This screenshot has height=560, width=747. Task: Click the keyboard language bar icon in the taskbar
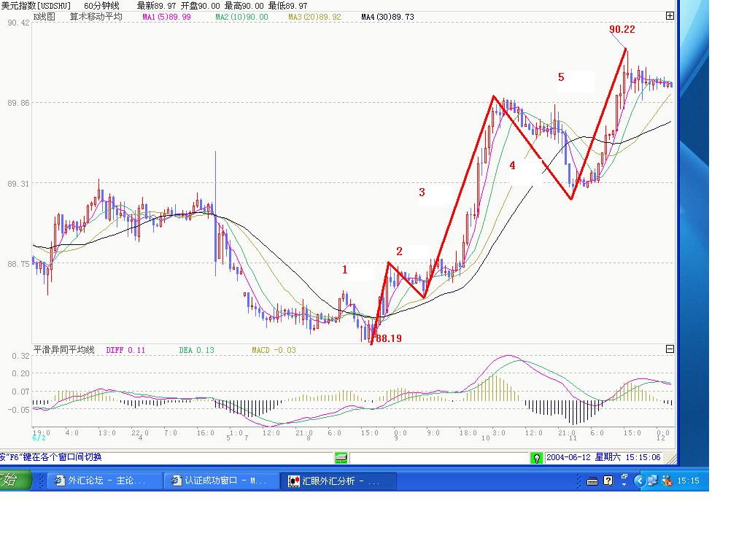(592, 481)
